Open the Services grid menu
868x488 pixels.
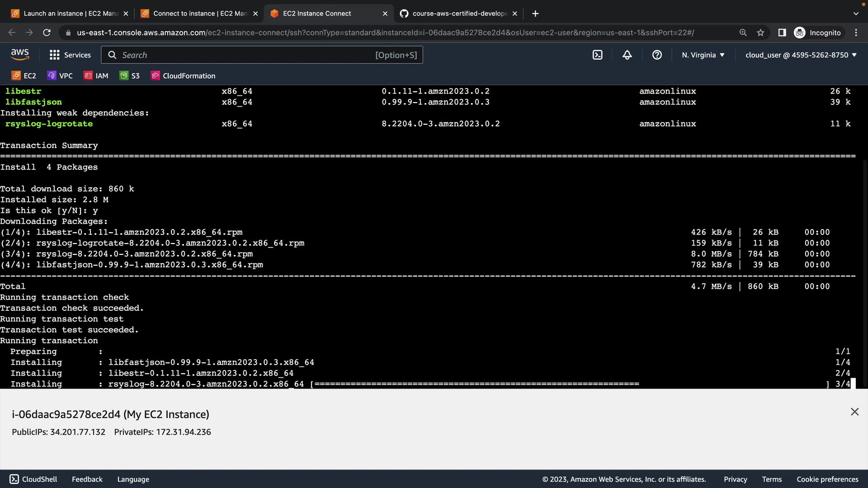pos(70,55)
